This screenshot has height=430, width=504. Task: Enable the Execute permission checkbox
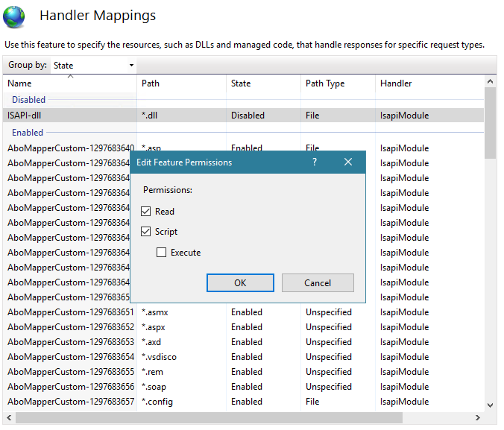pyautogui.click(x=161, y=253)
